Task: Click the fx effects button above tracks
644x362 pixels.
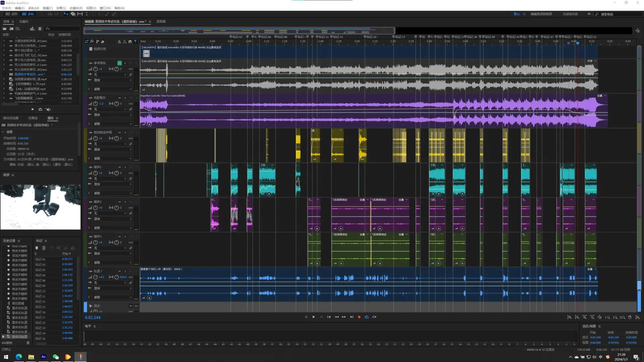Action: [x=92, y=42]
